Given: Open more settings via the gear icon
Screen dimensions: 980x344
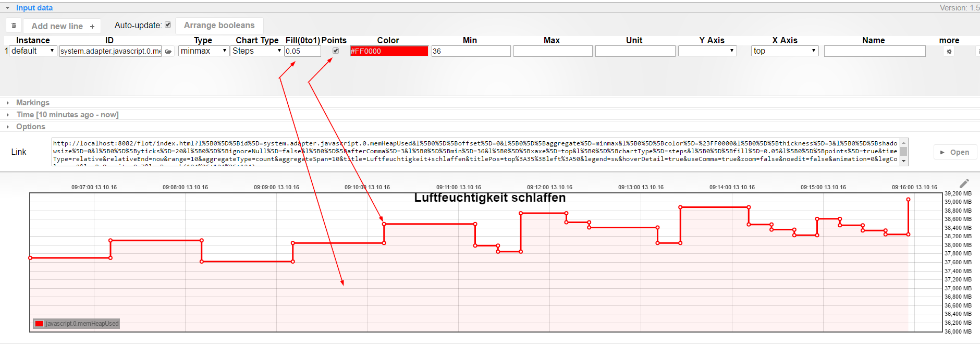Looking at the screenshot, I should point(949,52).
